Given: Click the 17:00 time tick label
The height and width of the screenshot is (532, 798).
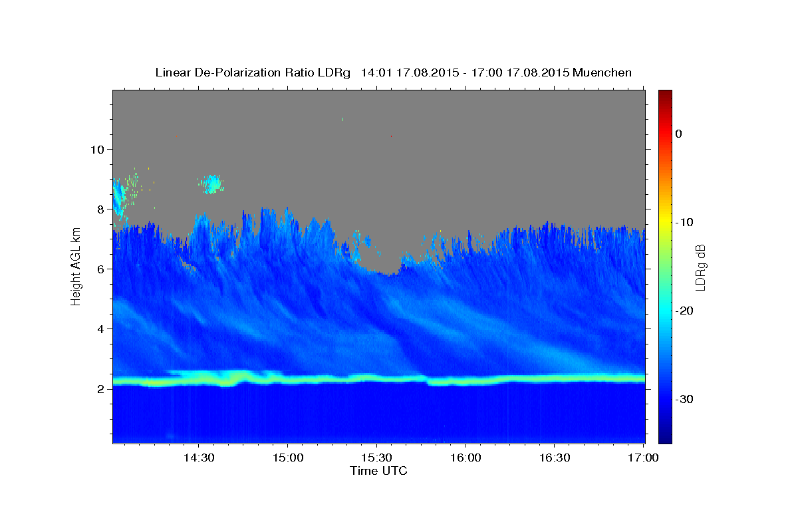Looking at the screenshot, I should tap(643, 458).
